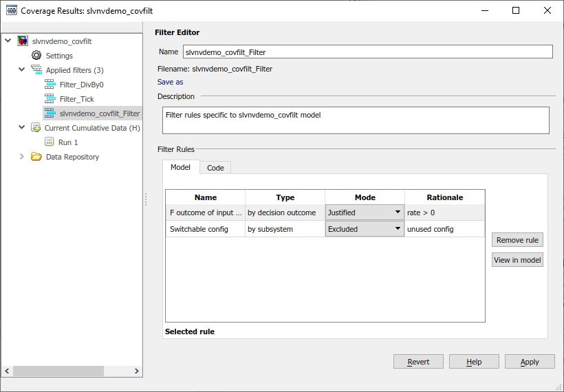The image size is (564, 392).
Task: Minimize the Coverage Results window
Action: (485, 10)
